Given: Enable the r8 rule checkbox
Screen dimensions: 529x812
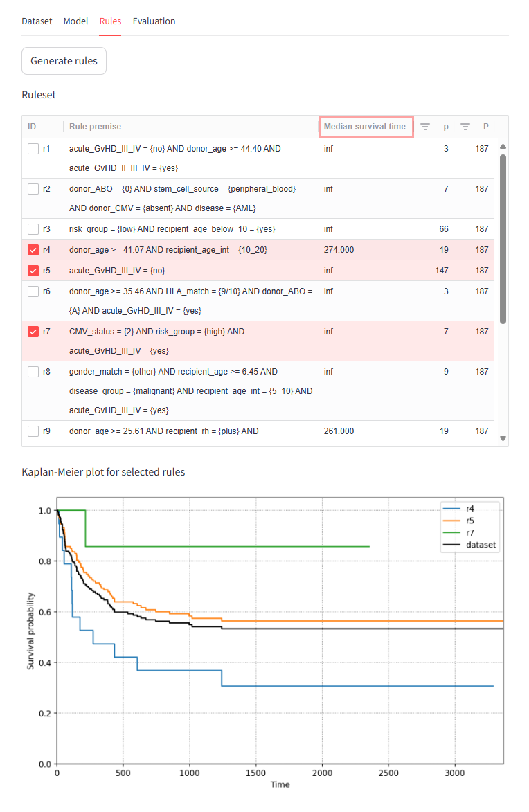Looking at the screenshot, I should click(x=33, y=372).
